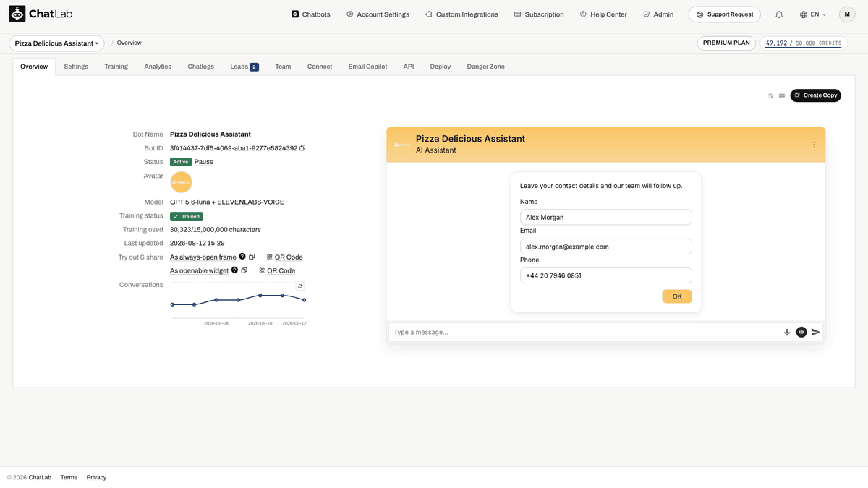Send the message with the arrow icon
The image size is (868, 488).
click(816, 333)
